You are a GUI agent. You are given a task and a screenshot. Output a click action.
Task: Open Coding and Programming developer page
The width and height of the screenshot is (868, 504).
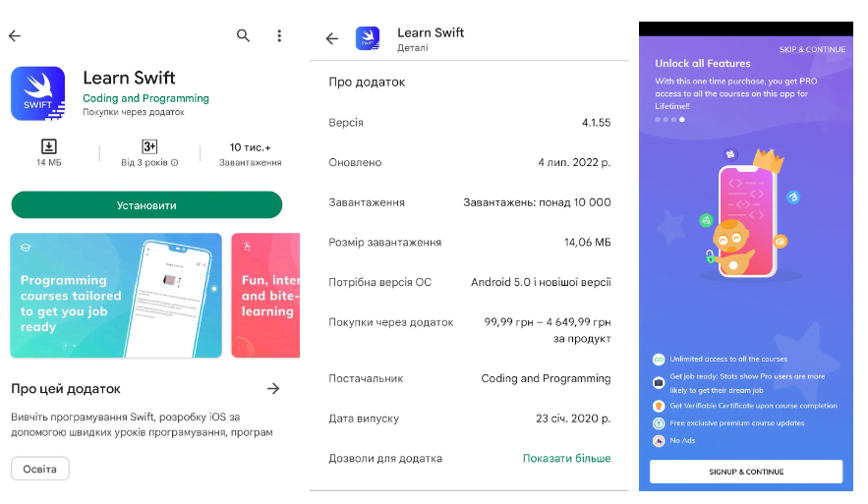point(145,98)
